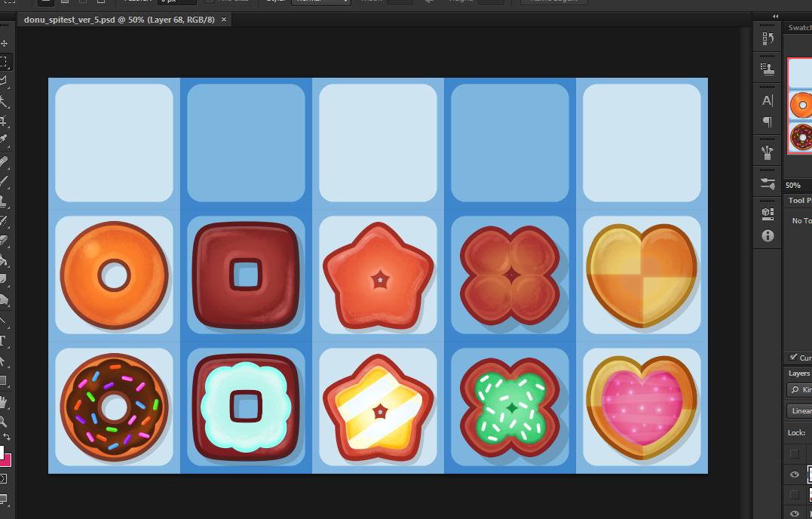
Task: Open the layer Kind filter dropdown
Action: (x=800, y=389)
